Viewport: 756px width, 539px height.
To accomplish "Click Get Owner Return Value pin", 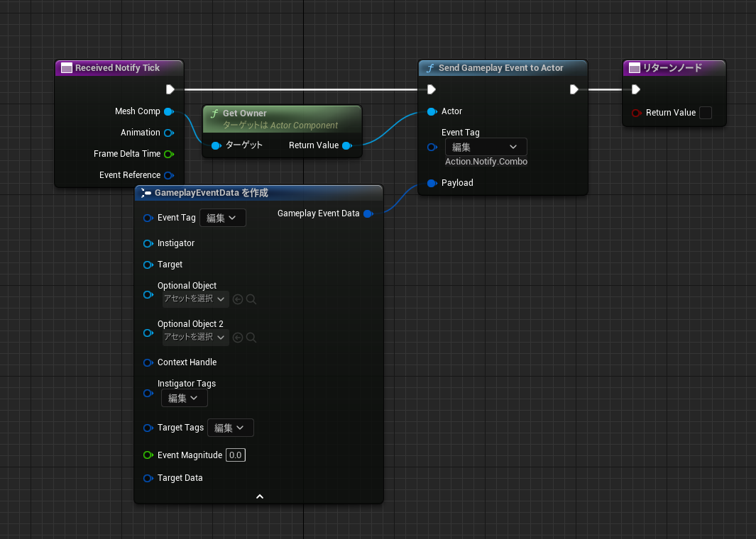I will pyautogui.click(x=346, y=145).
